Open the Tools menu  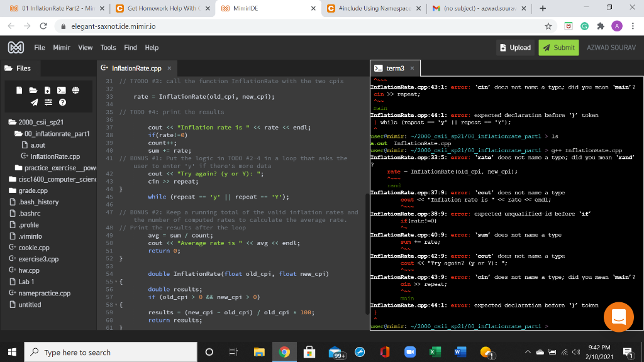pyautogui.click(x=108, y=47)
